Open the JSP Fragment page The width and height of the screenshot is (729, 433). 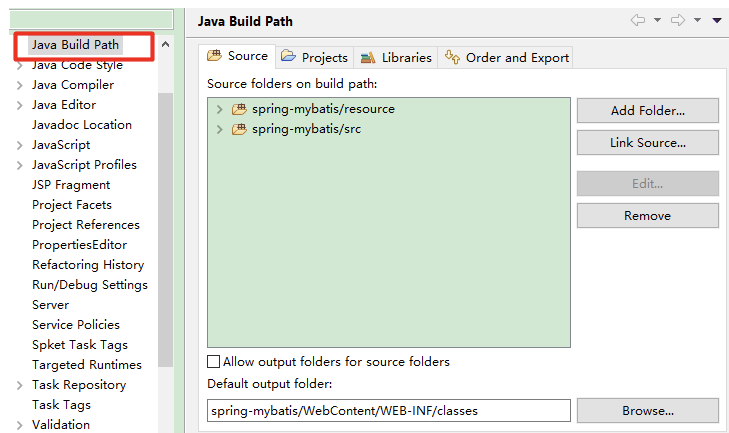tap(71, 185)
